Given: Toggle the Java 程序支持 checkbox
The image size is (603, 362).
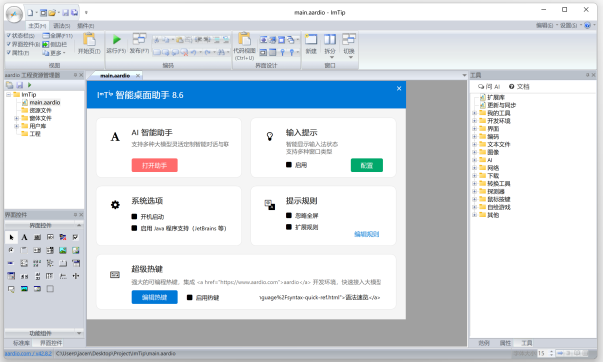Looking at the screenshot, I should coord(134,228).
